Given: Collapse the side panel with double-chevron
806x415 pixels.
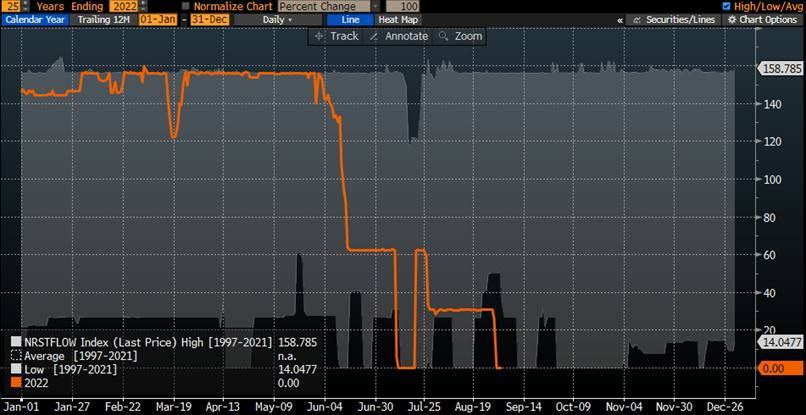Looking at the screenshot, I should coord(620,20).
